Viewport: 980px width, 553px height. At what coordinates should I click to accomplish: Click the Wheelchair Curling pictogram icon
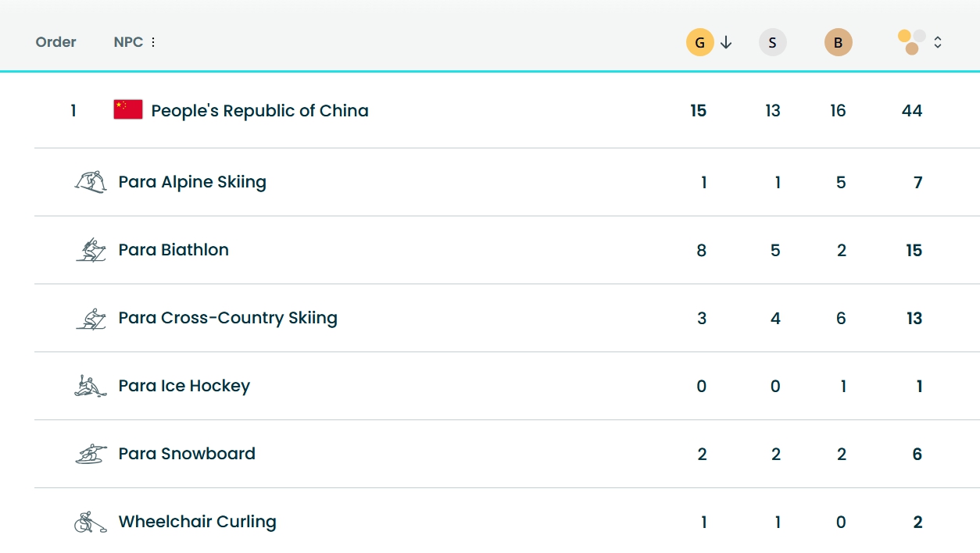tap(90, 522)
